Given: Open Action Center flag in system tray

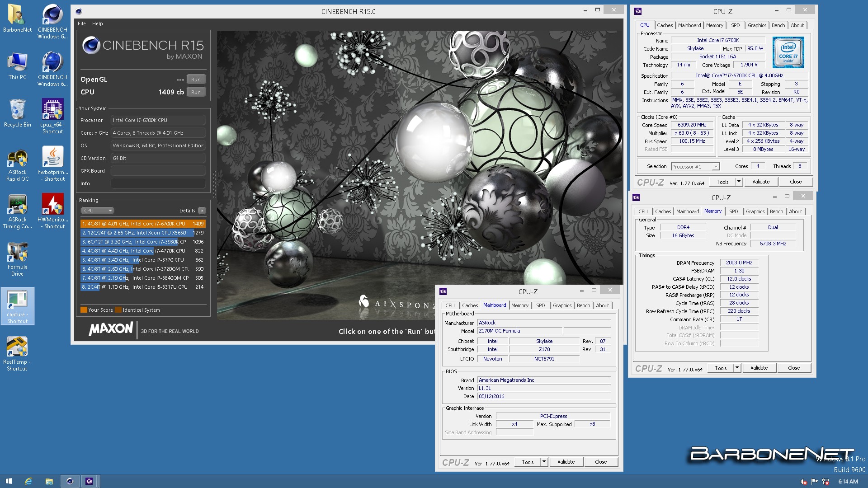Looking at the screenshot, I should tap(815, 482).
